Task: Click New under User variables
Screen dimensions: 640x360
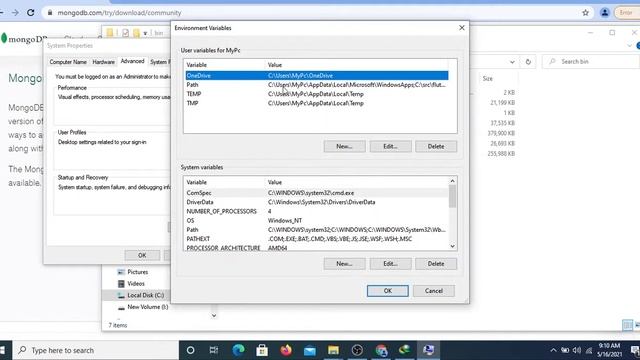Action: coord(344,147)
